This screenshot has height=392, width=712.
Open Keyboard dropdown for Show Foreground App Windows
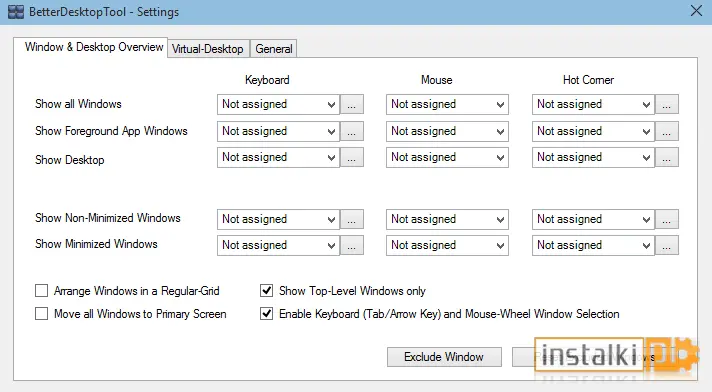point(278,131)
